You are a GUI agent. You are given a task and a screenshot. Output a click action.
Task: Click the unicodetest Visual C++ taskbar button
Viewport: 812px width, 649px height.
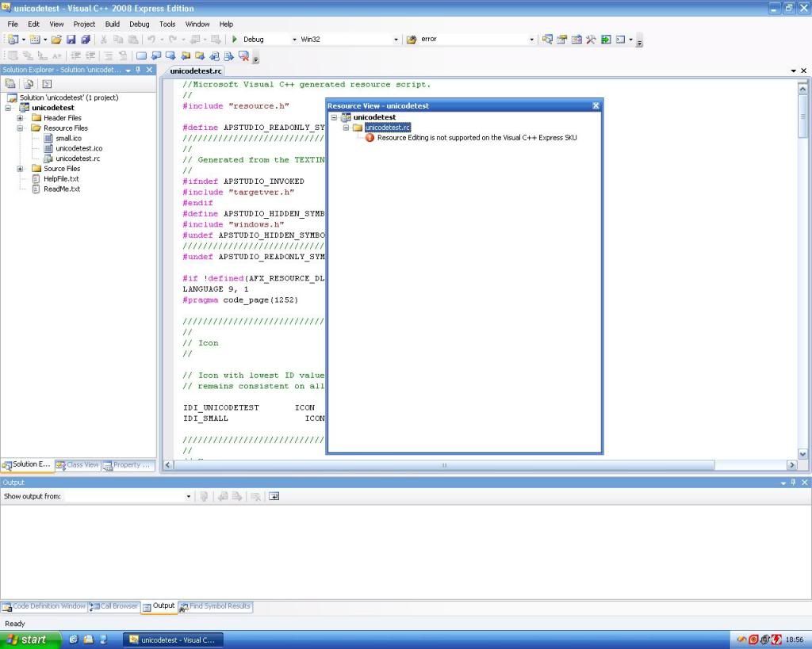(x=174, y=640)
